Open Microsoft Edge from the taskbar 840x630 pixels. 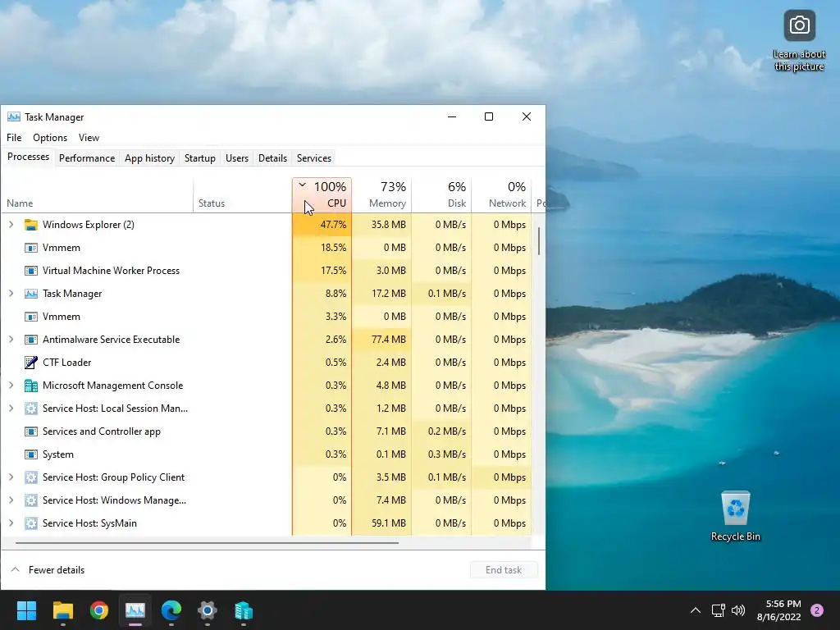(x=171, y=610)
